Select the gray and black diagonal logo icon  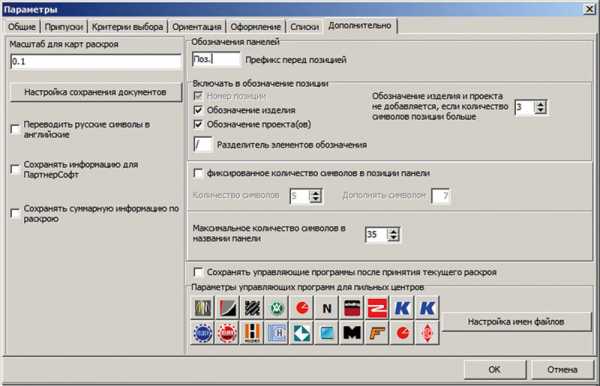[x=227, y=307]
